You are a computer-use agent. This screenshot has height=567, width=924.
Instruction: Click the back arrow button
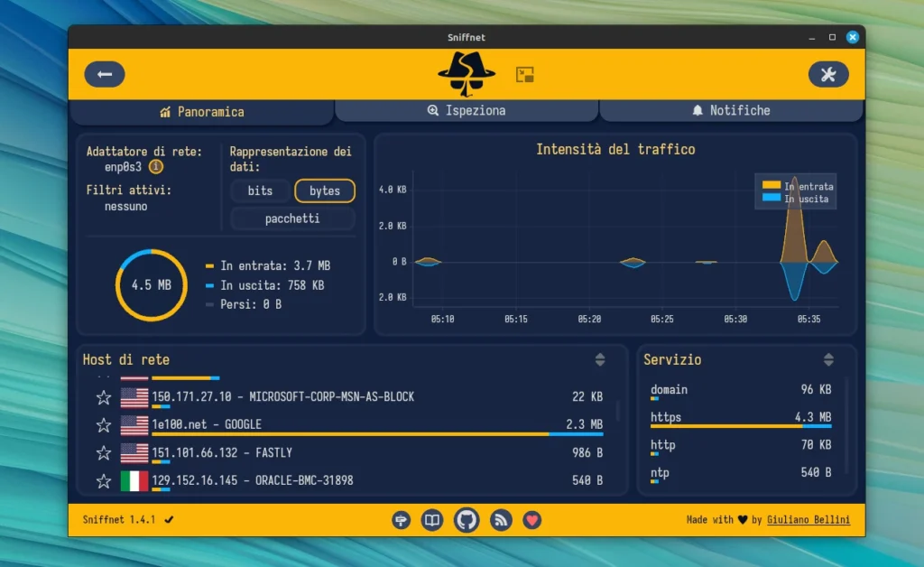click(105, 74)
